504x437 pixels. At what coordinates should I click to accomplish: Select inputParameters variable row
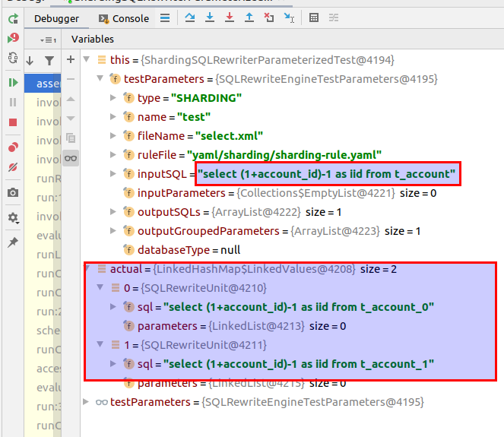292,193
